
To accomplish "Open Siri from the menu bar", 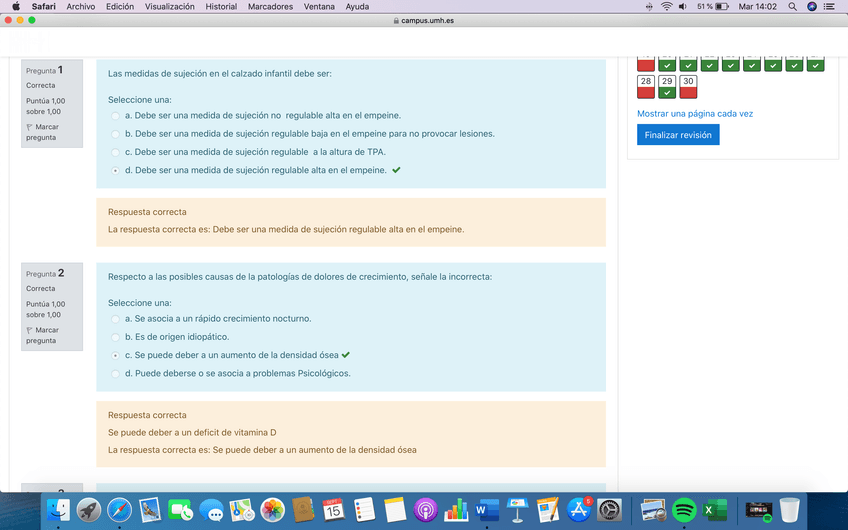I will [x=811, y=7].
